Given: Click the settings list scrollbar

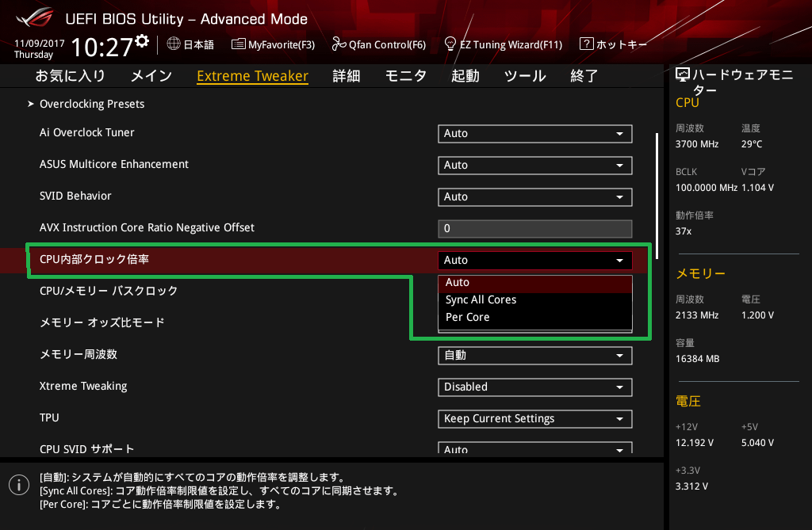Looking at the screenshot, I should tap(657, 196).
